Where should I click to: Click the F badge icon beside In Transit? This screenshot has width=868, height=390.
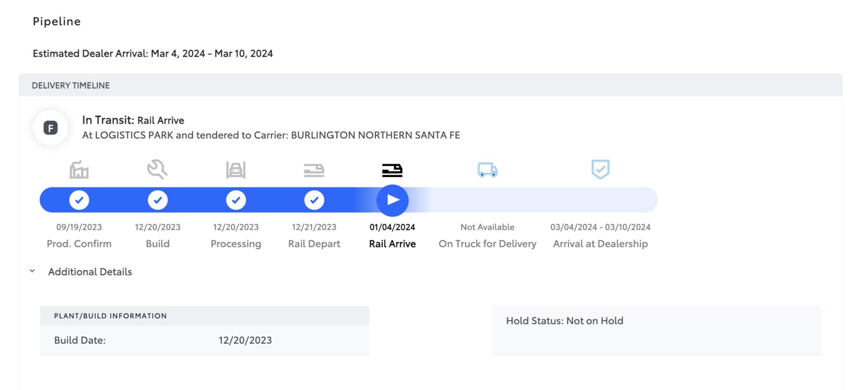click(x=51, y=128)
